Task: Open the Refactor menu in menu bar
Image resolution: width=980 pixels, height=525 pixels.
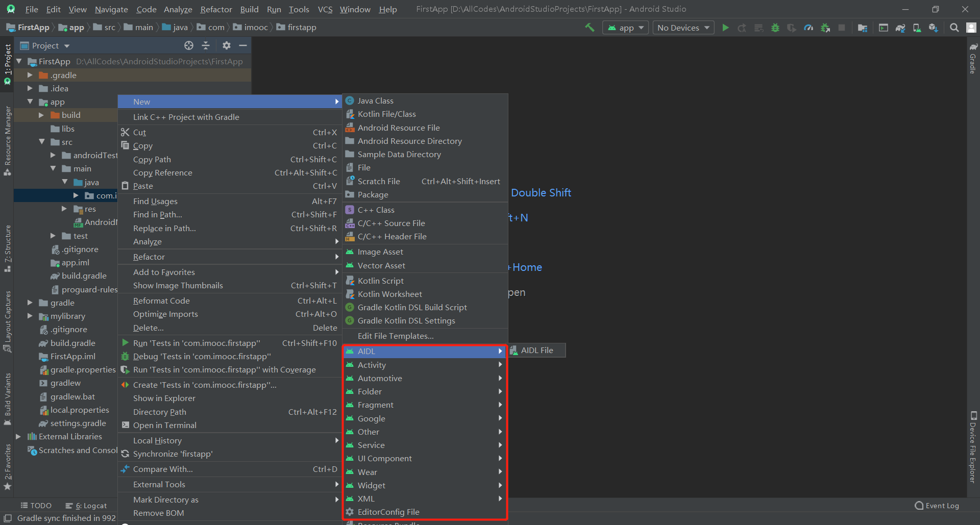Action: click(216, 9)
